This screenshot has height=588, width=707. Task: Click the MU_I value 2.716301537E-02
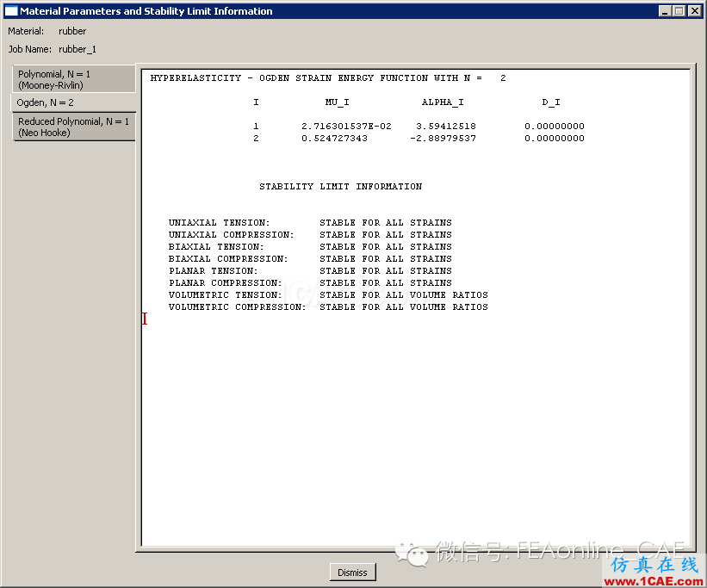(346, 127)
